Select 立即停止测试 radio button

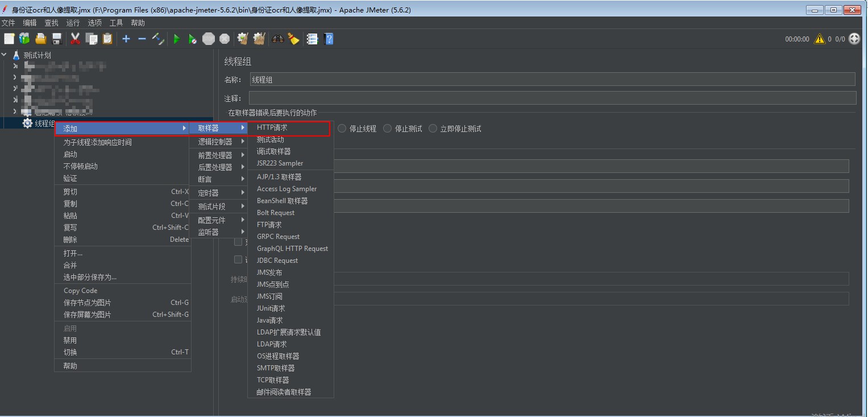point(433,129)
